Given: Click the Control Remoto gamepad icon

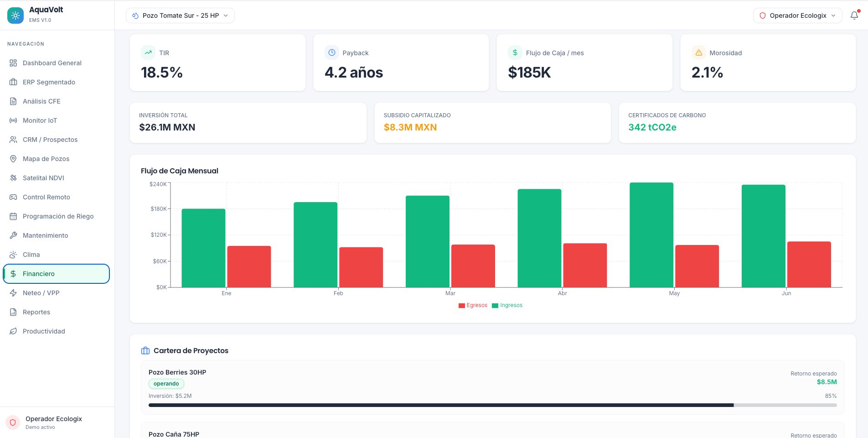Looking at the screenshot, I should coord(13,197).
